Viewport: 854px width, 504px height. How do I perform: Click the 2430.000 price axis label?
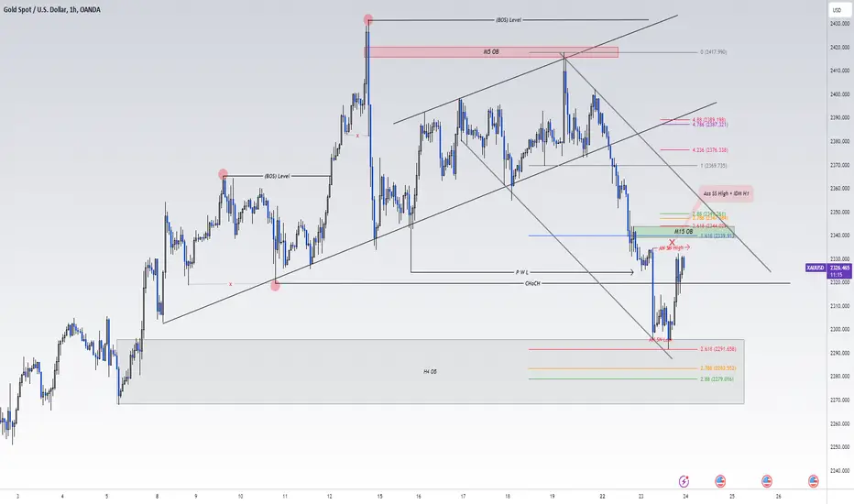[839, 24]
